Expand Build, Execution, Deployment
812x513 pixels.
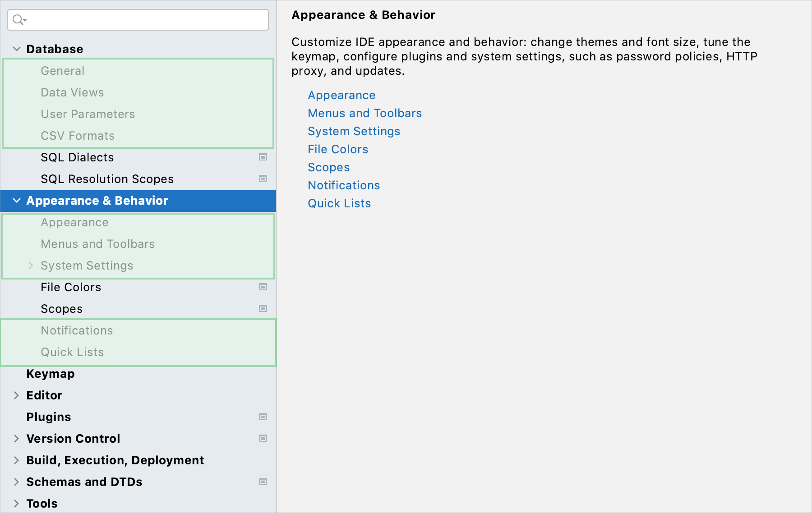point(17,460)
